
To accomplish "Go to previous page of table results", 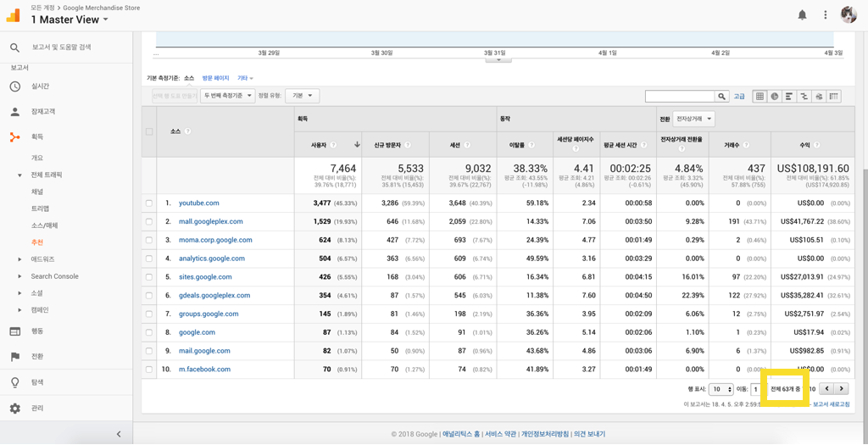I will click(826, 389).
